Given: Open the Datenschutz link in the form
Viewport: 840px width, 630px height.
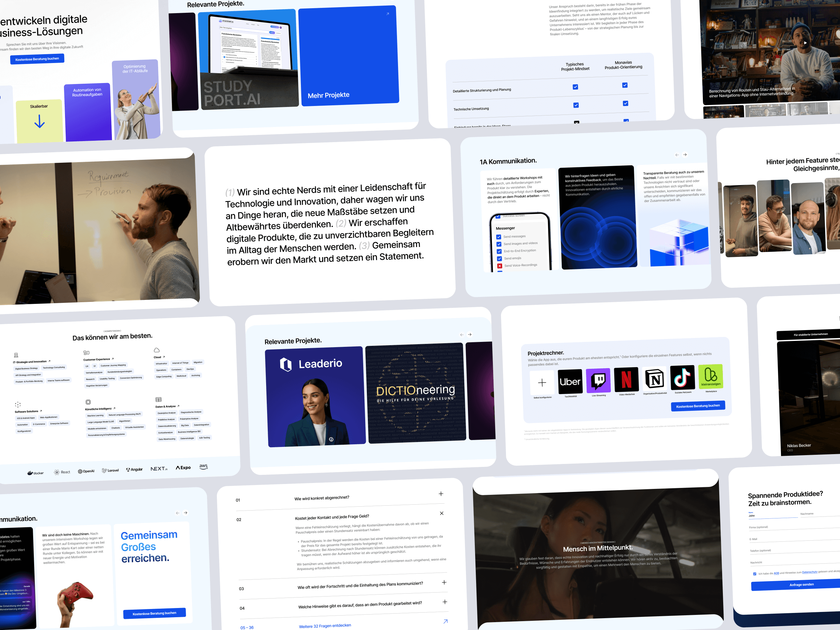Looking at the screenshot, I should point(809,572).
